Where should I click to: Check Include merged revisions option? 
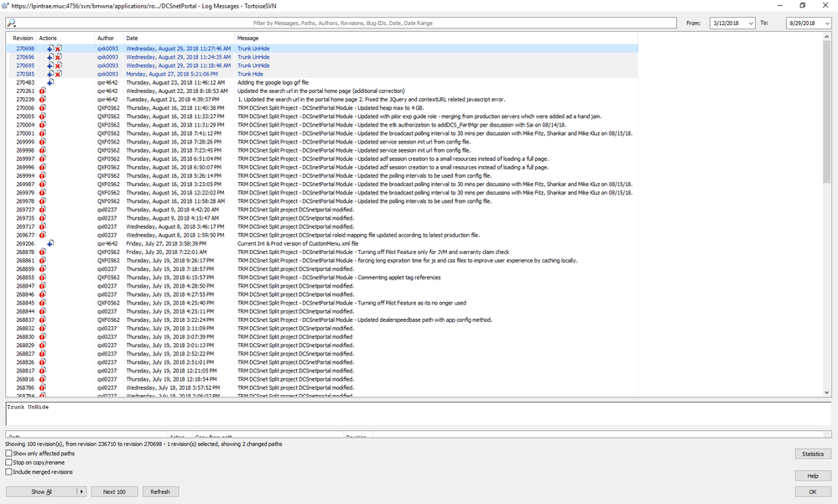[x=8, y=472]
